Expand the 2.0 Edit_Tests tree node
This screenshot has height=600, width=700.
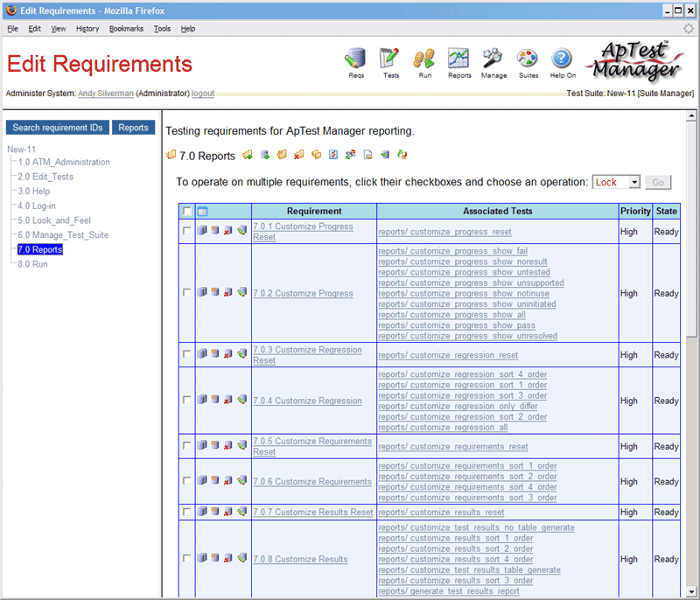[x=45, y=177]
